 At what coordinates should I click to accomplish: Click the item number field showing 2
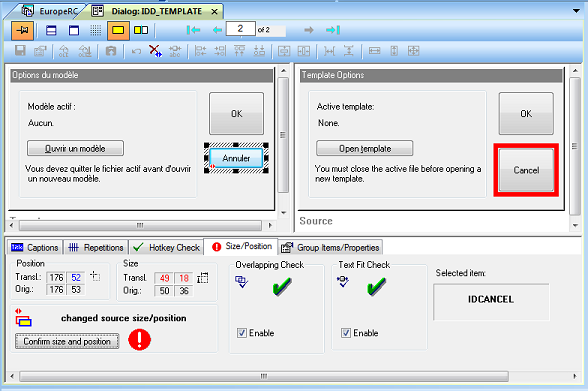[241, 29]
